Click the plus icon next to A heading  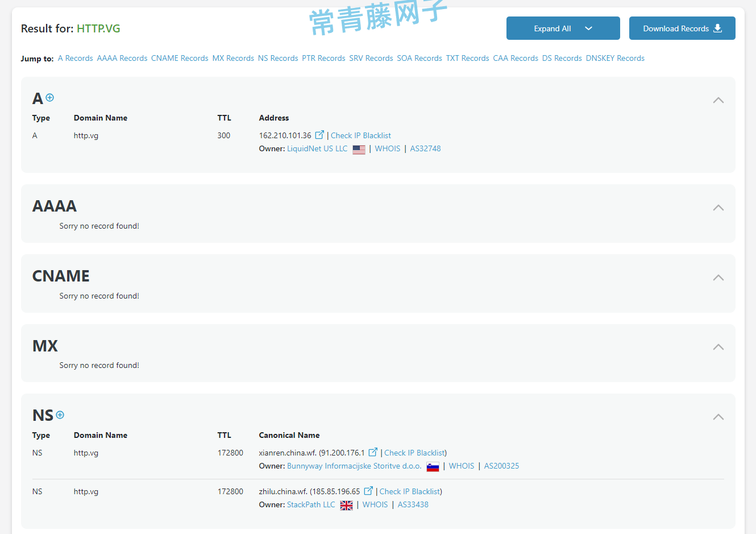click(x=50, y=98)
